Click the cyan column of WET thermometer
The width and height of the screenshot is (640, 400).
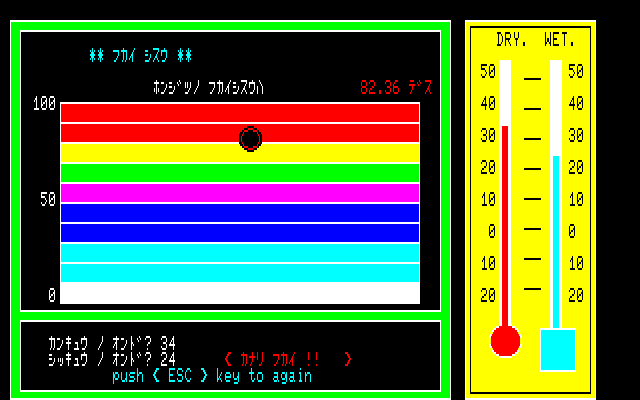point(556,242)
